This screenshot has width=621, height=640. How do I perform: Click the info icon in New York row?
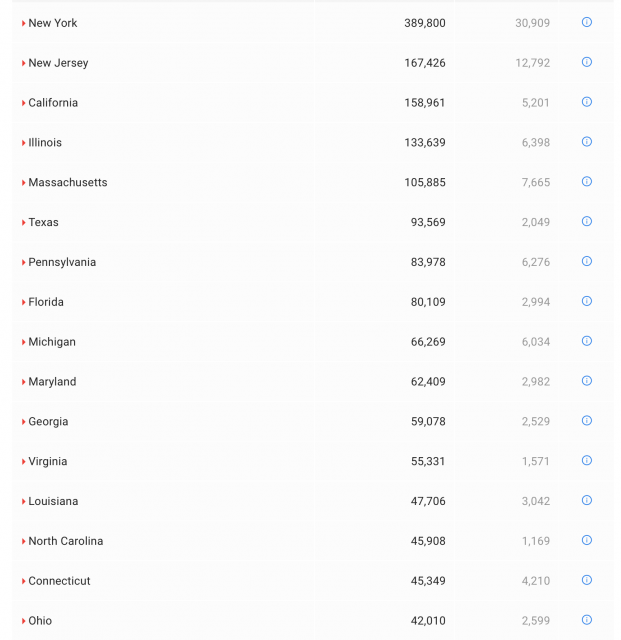click(587, 22)
